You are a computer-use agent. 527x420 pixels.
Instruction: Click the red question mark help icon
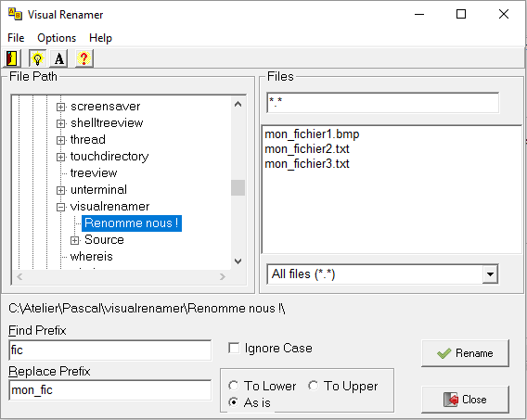[84, 58]
